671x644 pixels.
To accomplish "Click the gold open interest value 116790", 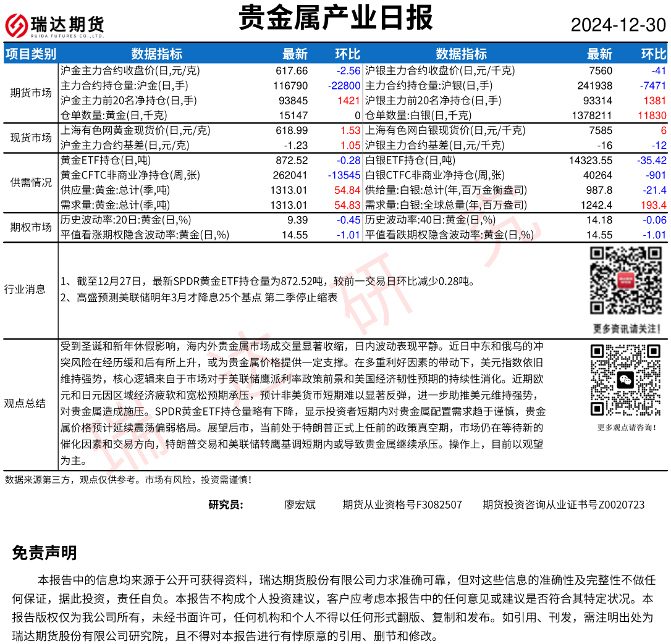I will click(x=290, y=86).
